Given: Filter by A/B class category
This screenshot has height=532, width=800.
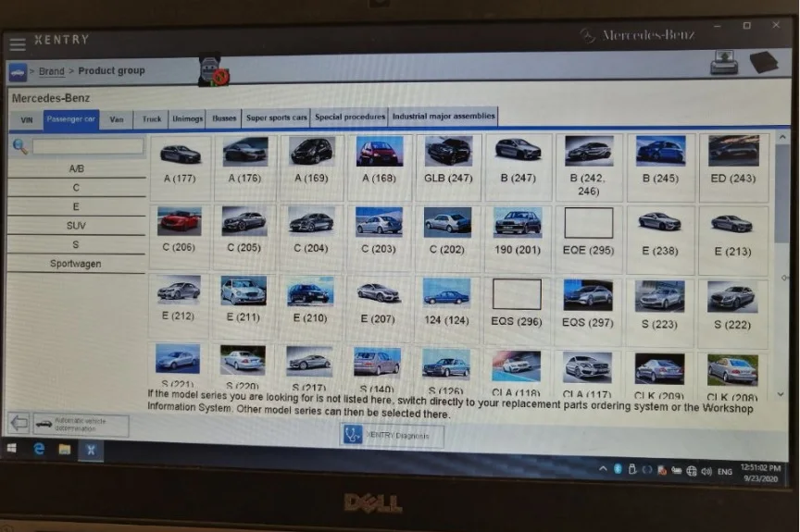Looking at the screenshot, I should click(77, 168).
